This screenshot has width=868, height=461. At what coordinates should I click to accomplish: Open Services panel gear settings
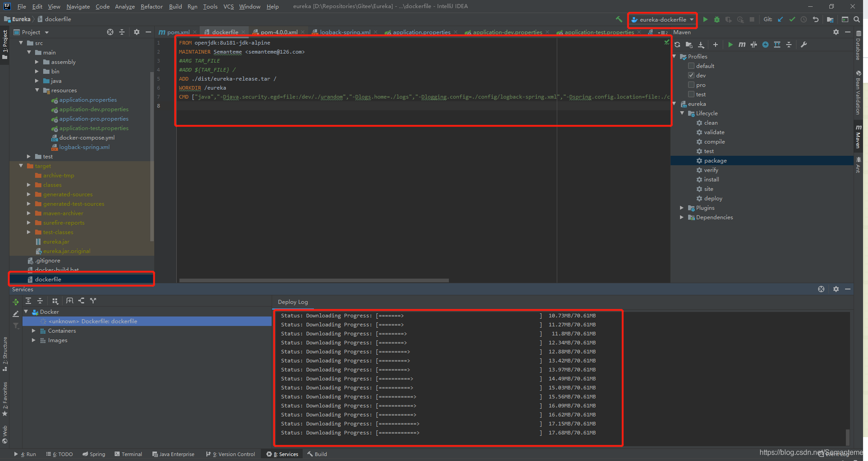tap(836, 289)
